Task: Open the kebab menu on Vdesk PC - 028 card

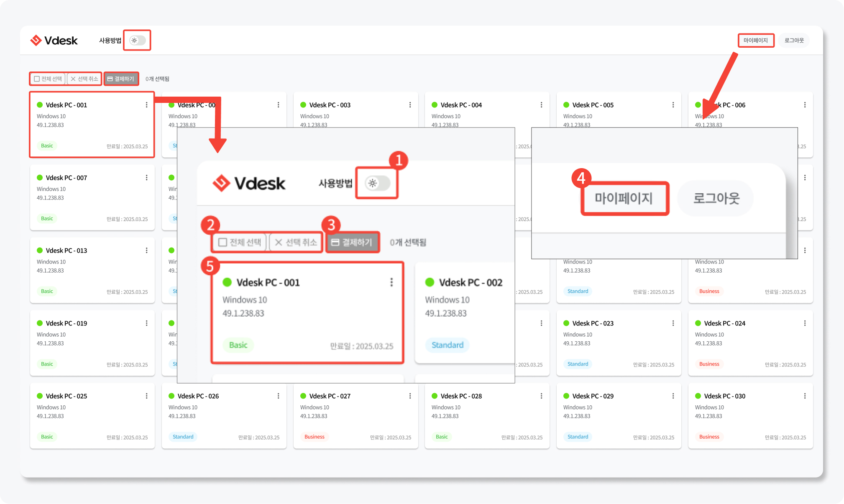Action: coord(541,396)
